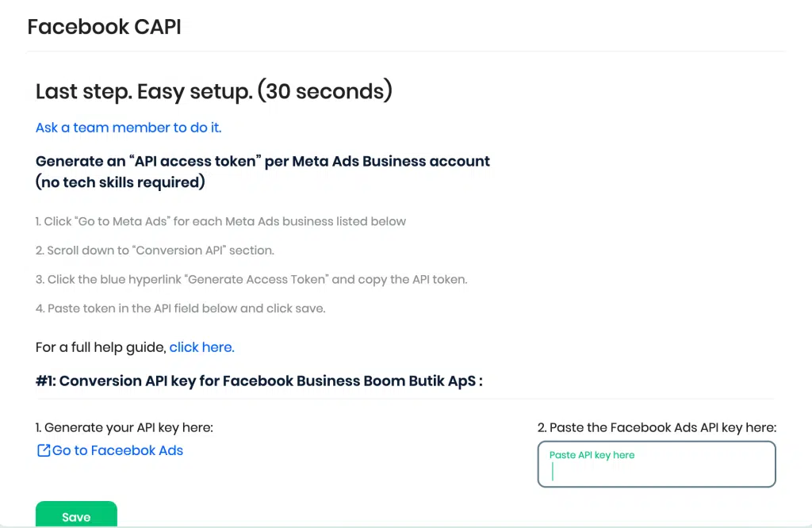Viewport: 812px width, 528px height.
Task: Click step 2 Scroll down to Conversion API
Action: (155, 251)
